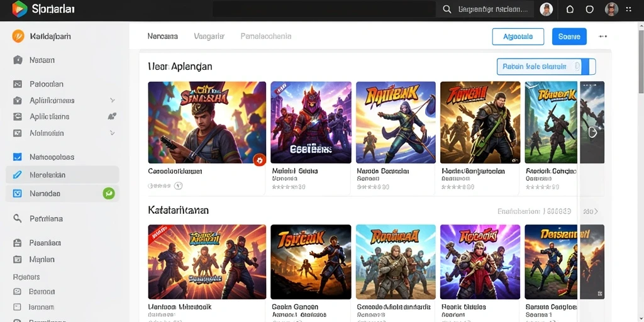Expand Kataiaritkanan section with right chevron
Screen dimensions: 644x322
pyautogui.click(x=596, y=211)
